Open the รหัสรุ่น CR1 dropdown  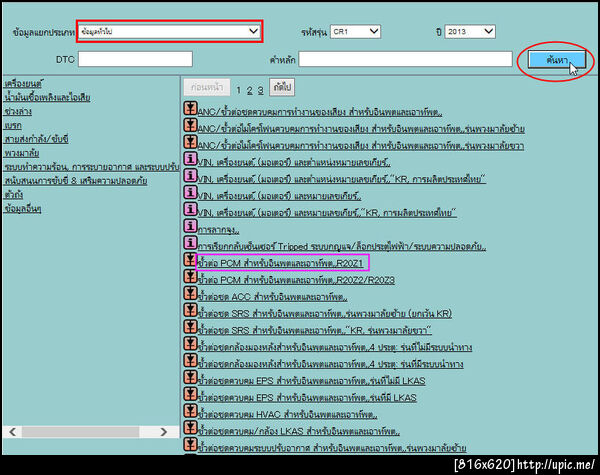(x=355, y=31)
